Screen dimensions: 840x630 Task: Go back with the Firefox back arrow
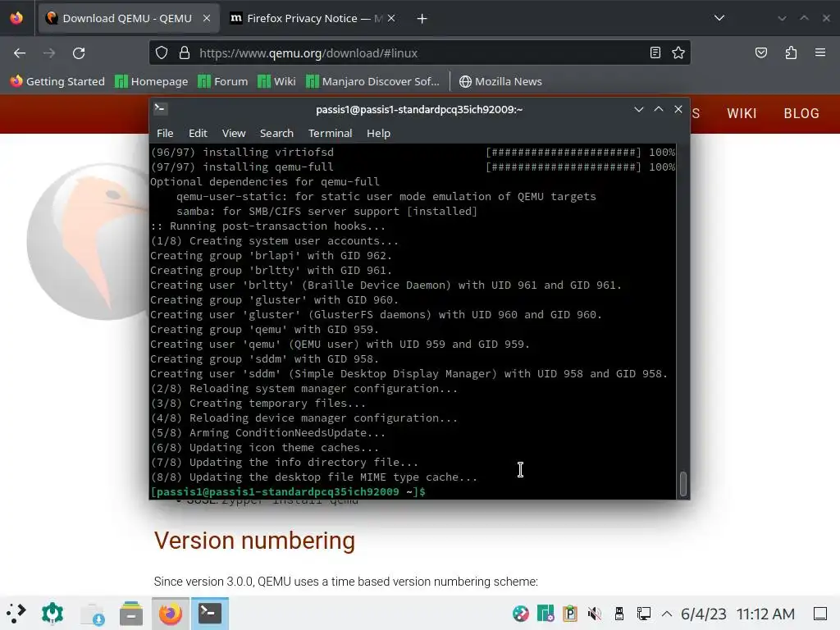tap(20, 53)
